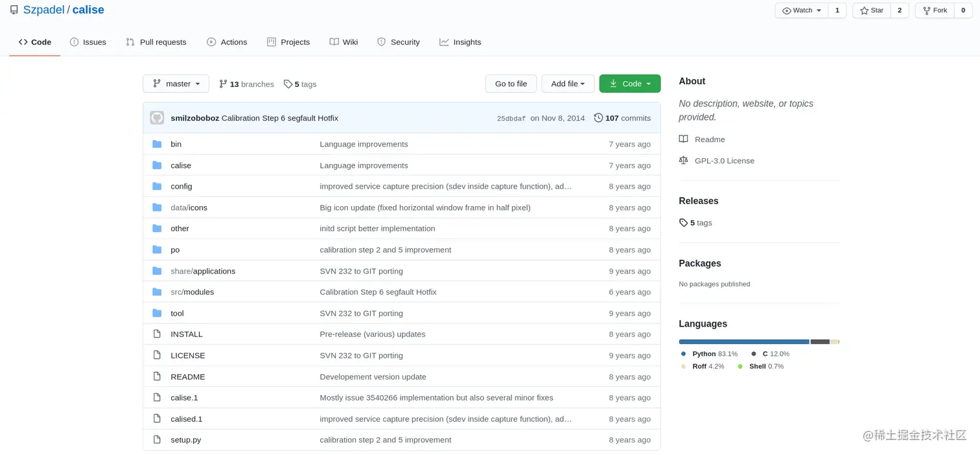View 13 branches link
980x455 pixels.
pyautogui.click(x=246, y=84)
